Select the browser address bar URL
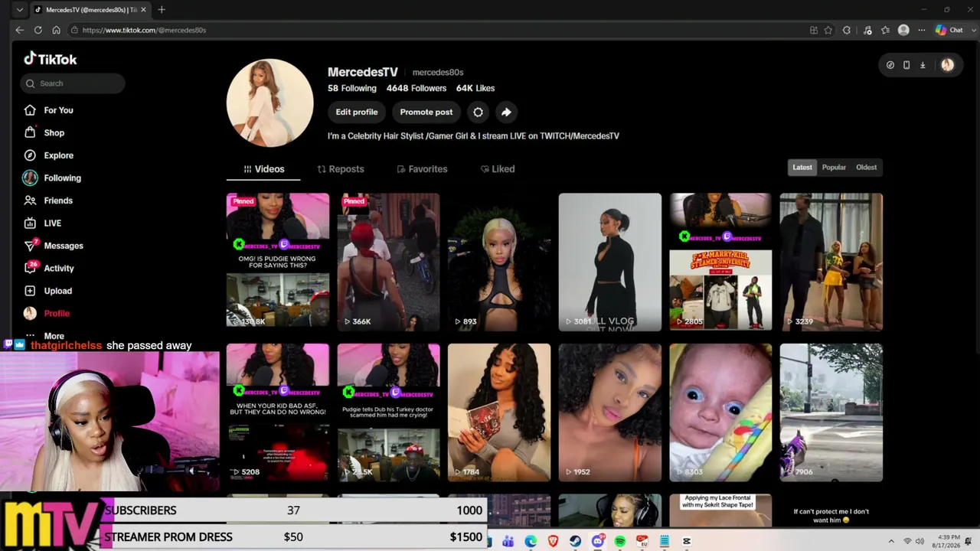Screen dimensions: 980x551 pyautogui.click(x=144, y=30)
